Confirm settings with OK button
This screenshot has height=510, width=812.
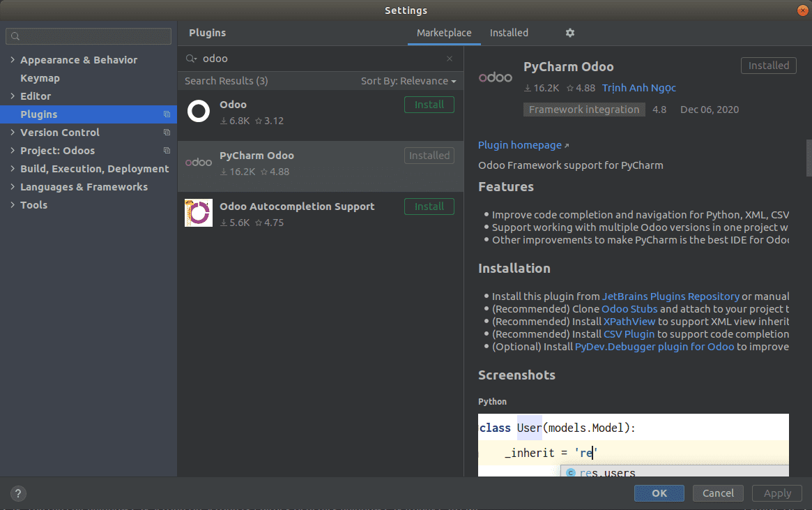click(659, 493)
